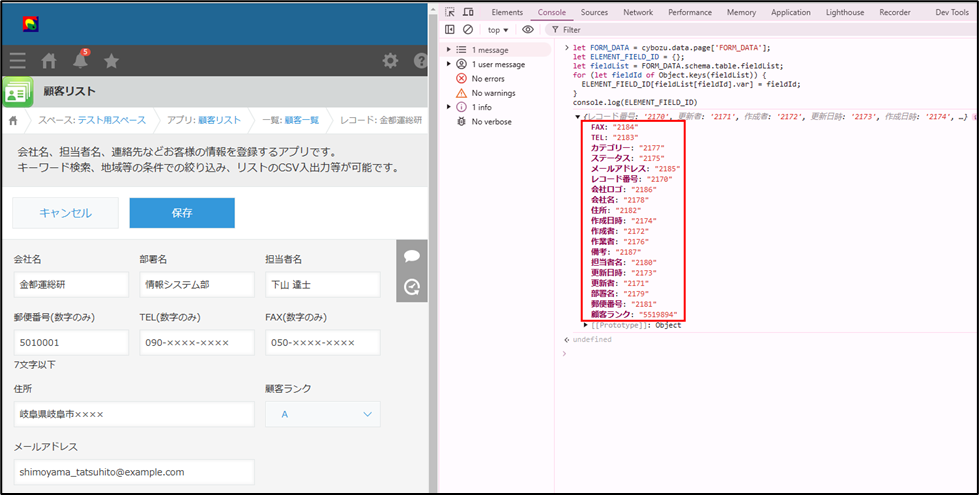979x495 pixels.
Task: Switch to the Network tab
Action: (638, 12)
